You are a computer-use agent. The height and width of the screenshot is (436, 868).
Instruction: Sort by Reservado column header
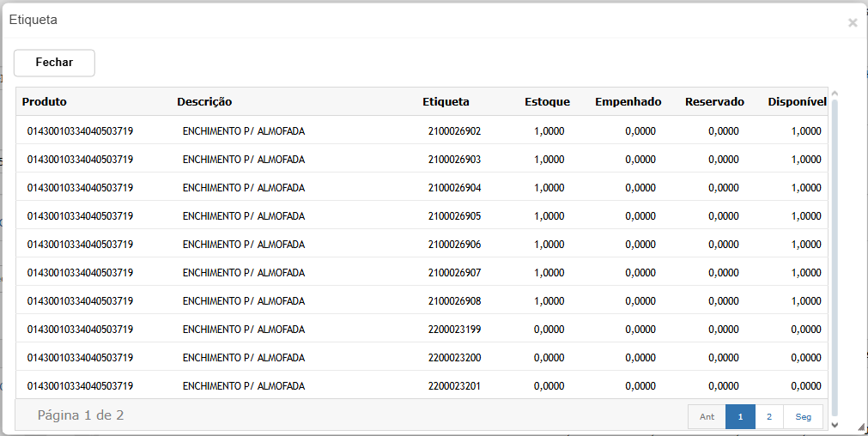point(714,101)
